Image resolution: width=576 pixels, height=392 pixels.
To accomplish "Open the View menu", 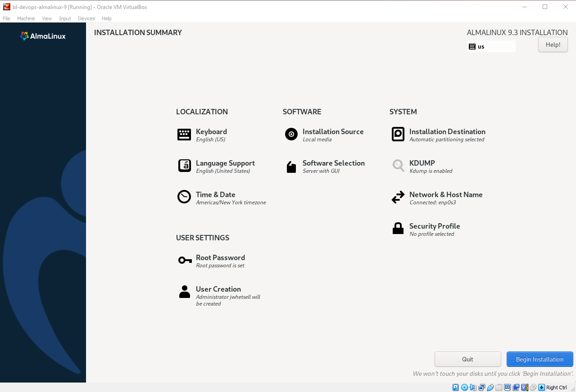I will coord(47,18).
